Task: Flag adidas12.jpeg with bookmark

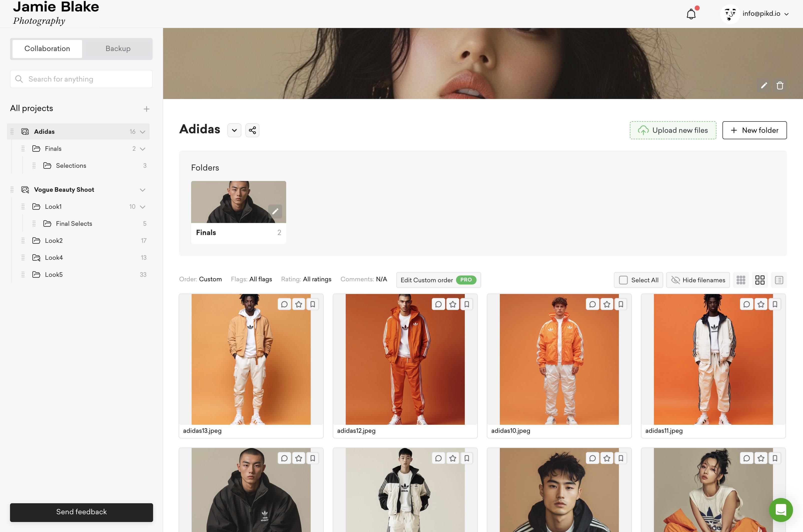Action: point(467,304)
